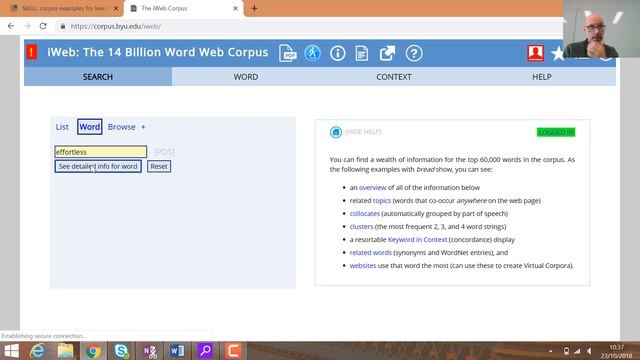The image size is (640, 360).
Task: Click the question mark help icon
Action: [x=414, y=53]
